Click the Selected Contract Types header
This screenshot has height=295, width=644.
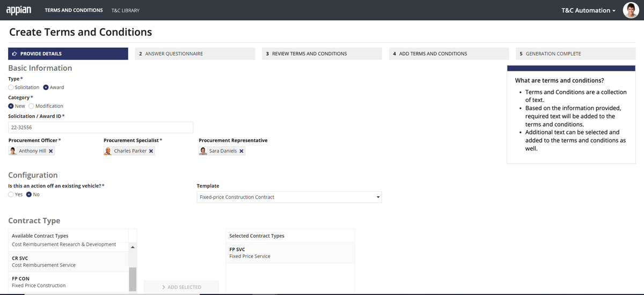(257, 236)
